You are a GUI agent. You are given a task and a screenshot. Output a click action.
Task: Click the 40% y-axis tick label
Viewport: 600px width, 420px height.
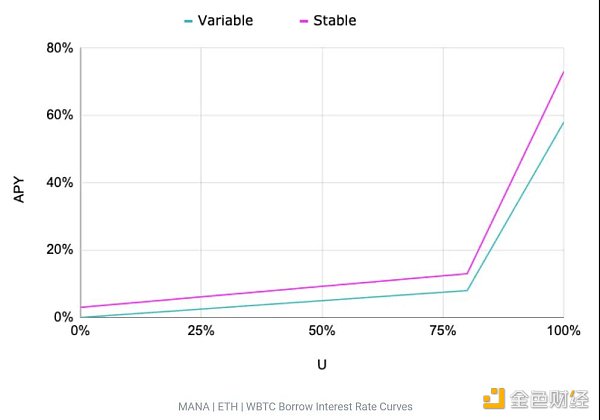click(60, 183)
